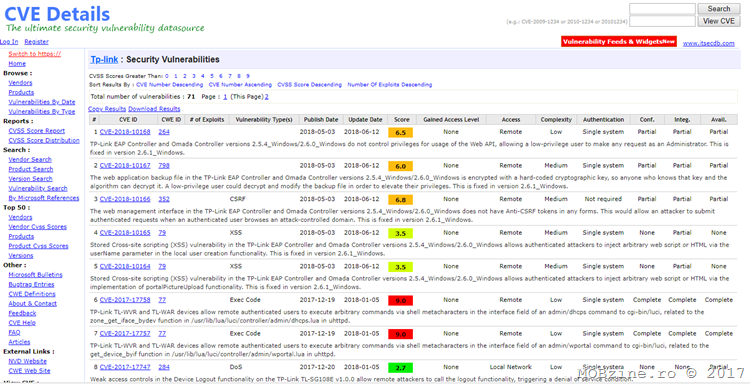Go to Home in sidebar
The height and width of the screenshot is (384, 750).
coord(17,64)
